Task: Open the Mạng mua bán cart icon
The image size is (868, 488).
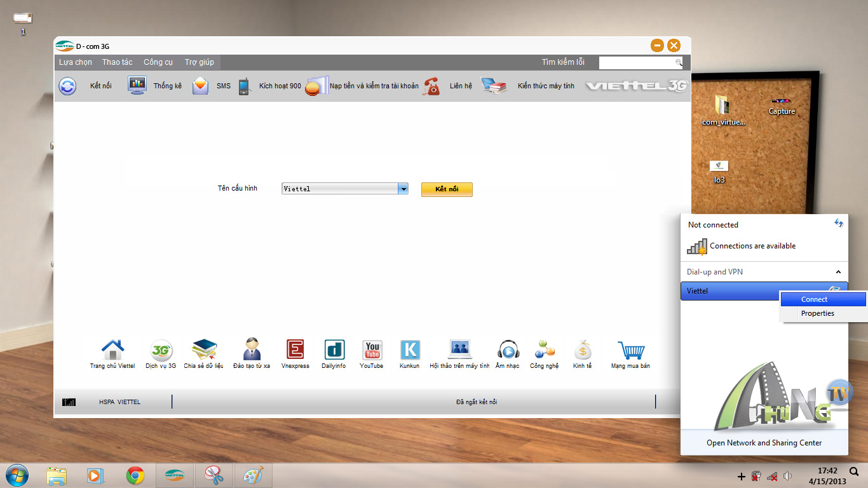Action: tap(631, 350)
